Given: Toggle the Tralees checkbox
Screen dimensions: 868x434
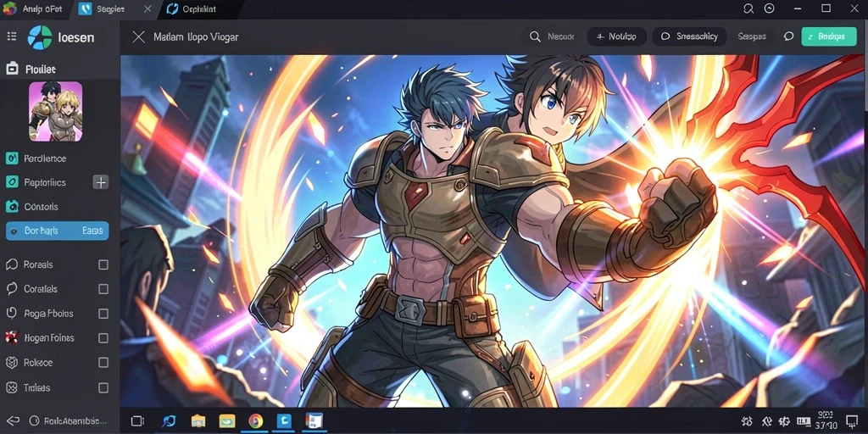Looking at the screenshot, I should [x=103, y=387].
